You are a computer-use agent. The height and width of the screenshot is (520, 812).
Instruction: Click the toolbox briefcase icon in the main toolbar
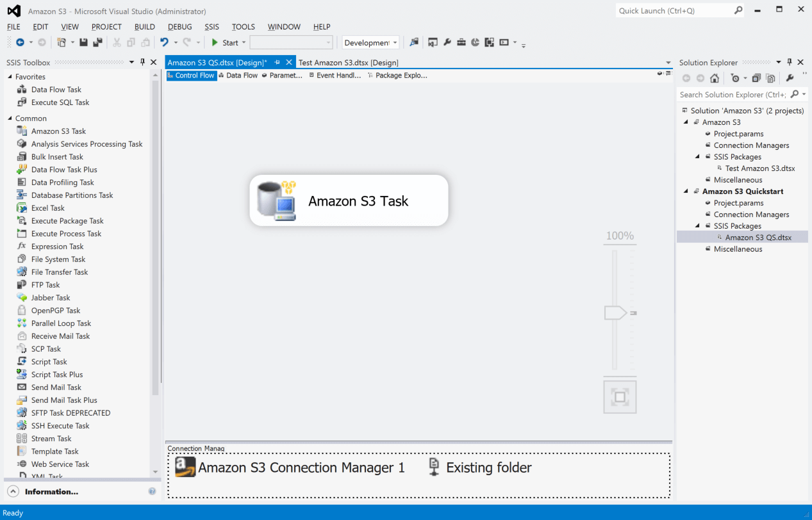click(461, 42)
